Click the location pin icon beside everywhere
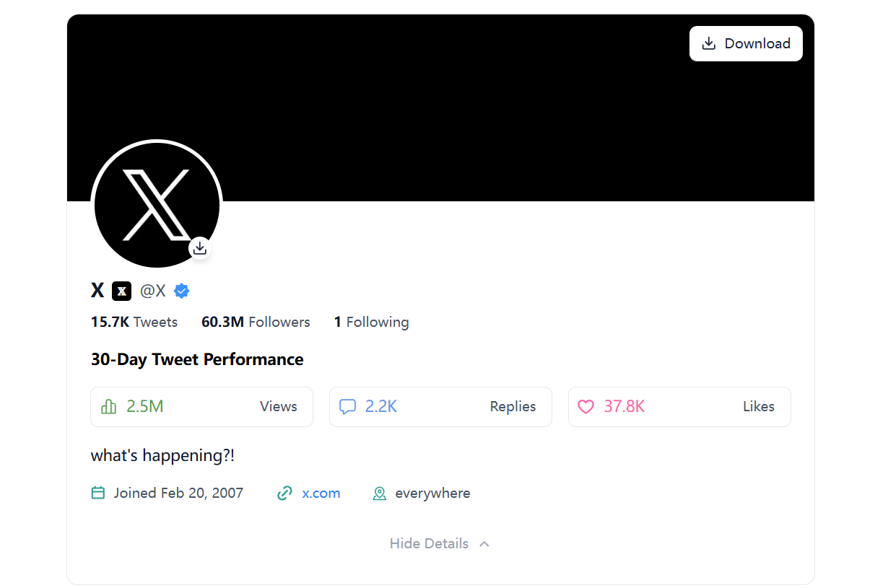 (379, 493)
